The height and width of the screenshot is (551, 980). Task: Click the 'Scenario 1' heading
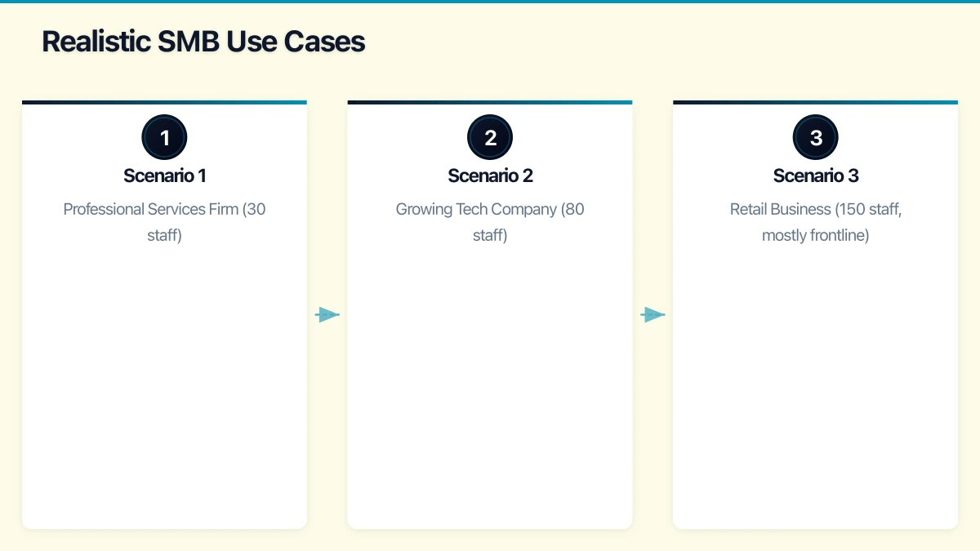[164, 176]
